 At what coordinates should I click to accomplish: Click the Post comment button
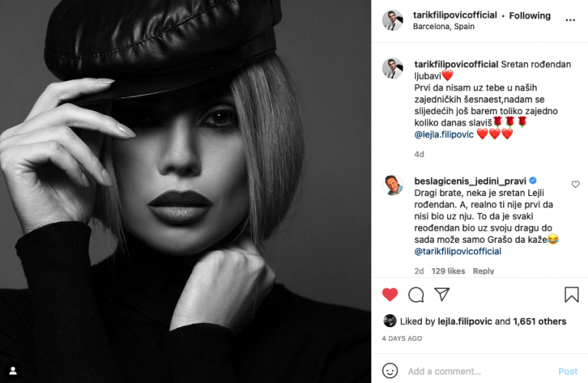[568, 372]
